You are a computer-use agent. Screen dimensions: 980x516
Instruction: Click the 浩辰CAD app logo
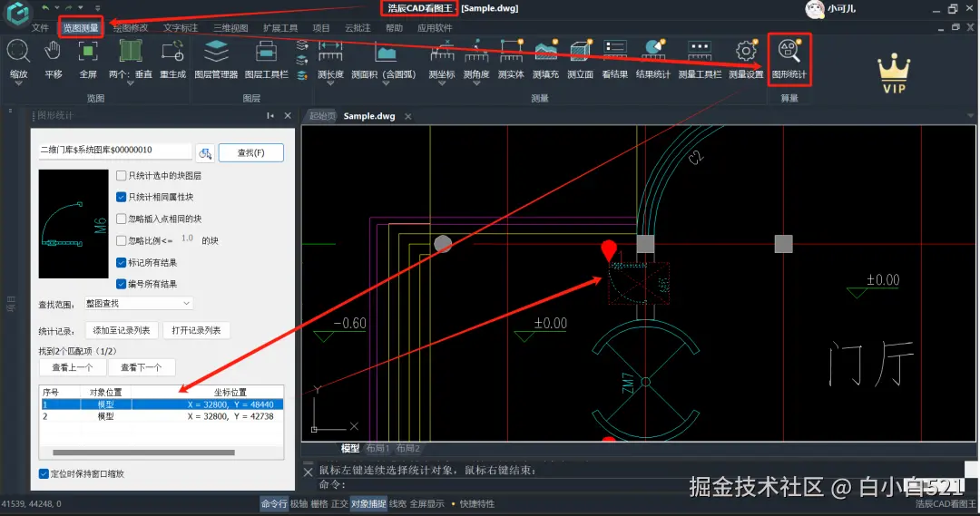click(17, 13)
